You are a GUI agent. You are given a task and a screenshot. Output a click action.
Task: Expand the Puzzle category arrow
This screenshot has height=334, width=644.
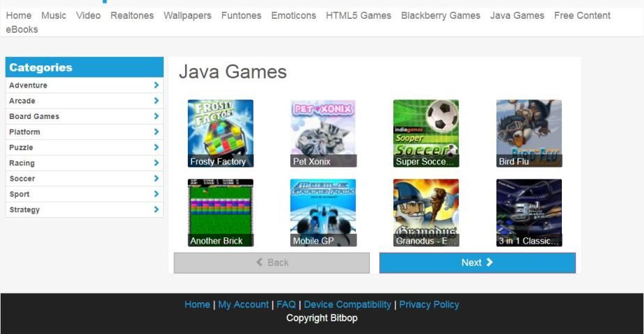[x=156, y=148]
